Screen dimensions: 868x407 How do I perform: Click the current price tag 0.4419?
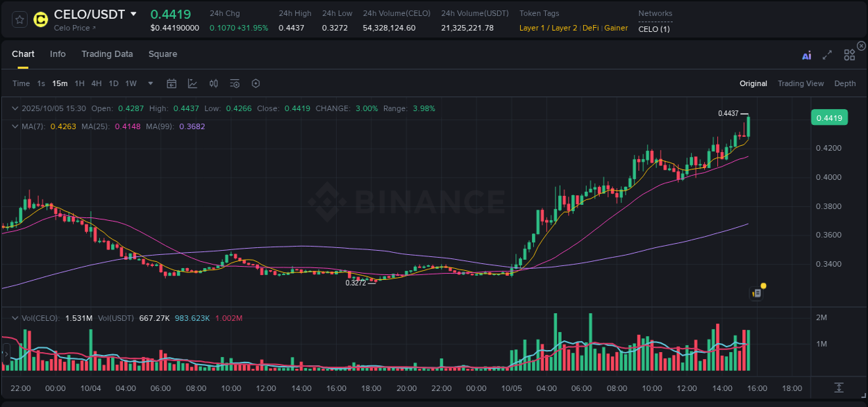(829, 117)
